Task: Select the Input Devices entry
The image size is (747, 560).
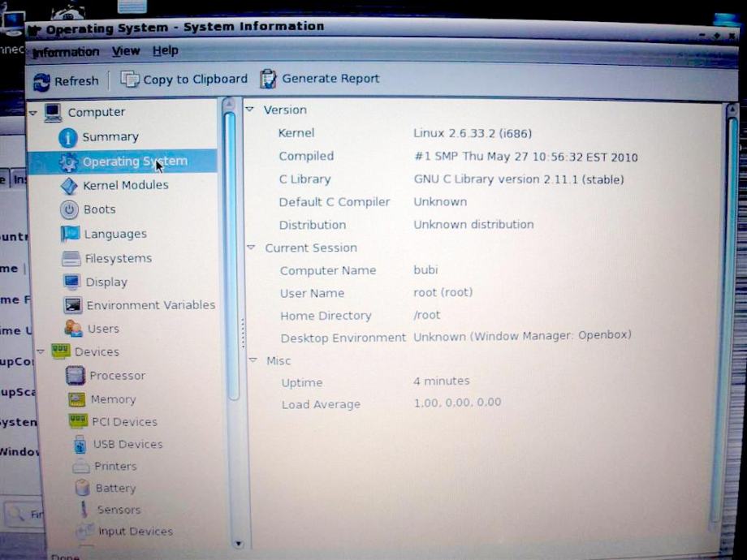Action: click(136, 531)
